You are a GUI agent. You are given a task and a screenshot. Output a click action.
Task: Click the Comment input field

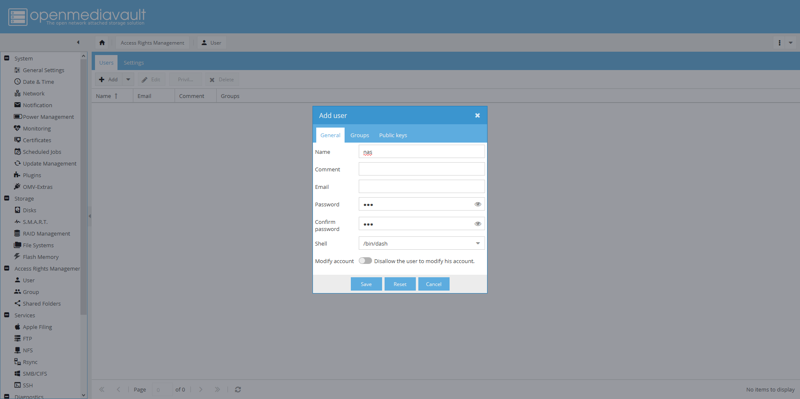(421, 169)
